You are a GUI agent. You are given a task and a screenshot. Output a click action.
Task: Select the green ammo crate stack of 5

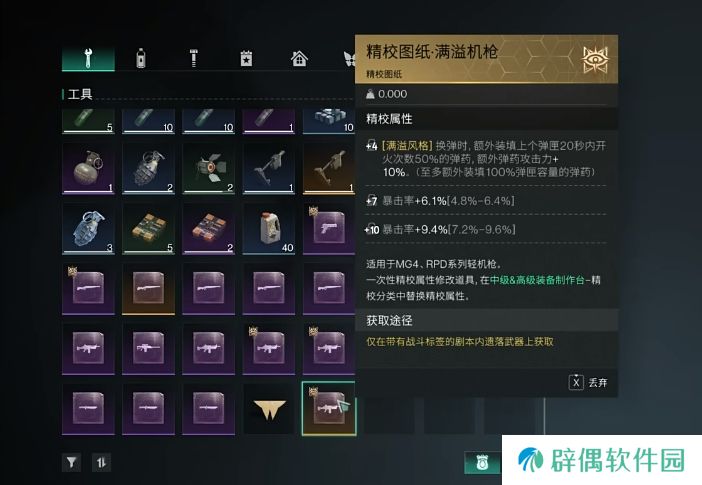(148, 229)
